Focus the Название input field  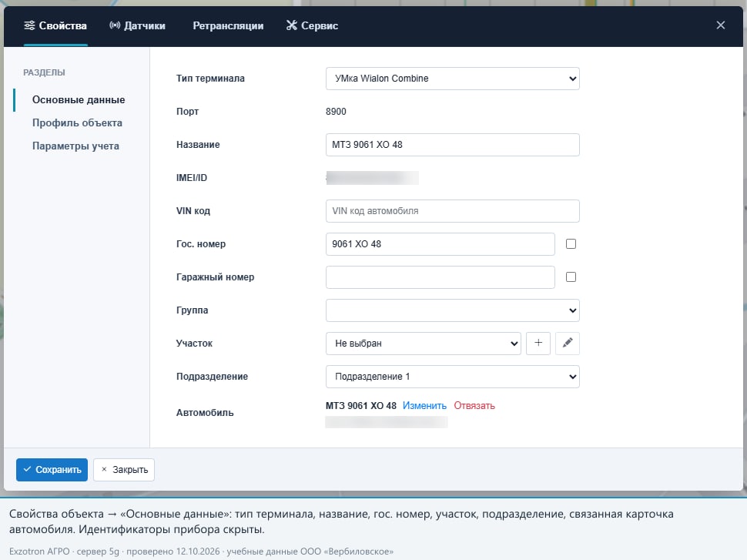pyautogui.click(x=453, y=145)
